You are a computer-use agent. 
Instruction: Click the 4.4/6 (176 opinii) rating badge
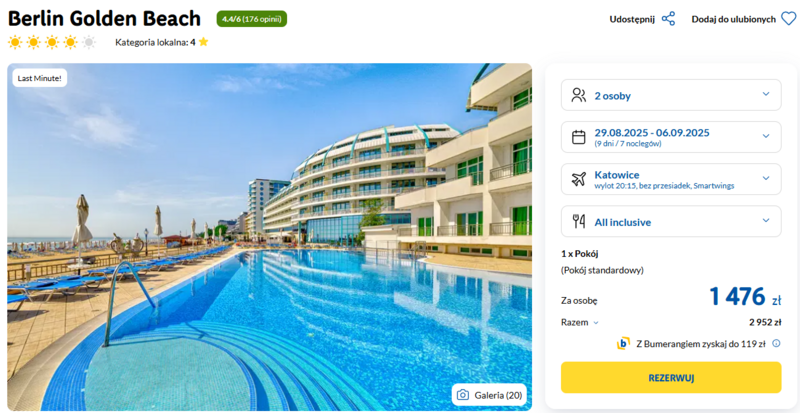(252, 19)
